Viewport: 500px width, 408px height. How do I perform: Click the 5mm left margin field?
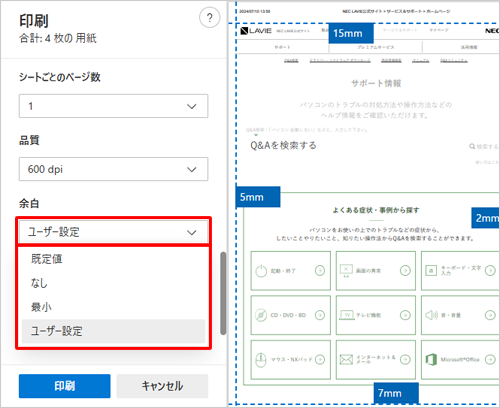point(258,197)
